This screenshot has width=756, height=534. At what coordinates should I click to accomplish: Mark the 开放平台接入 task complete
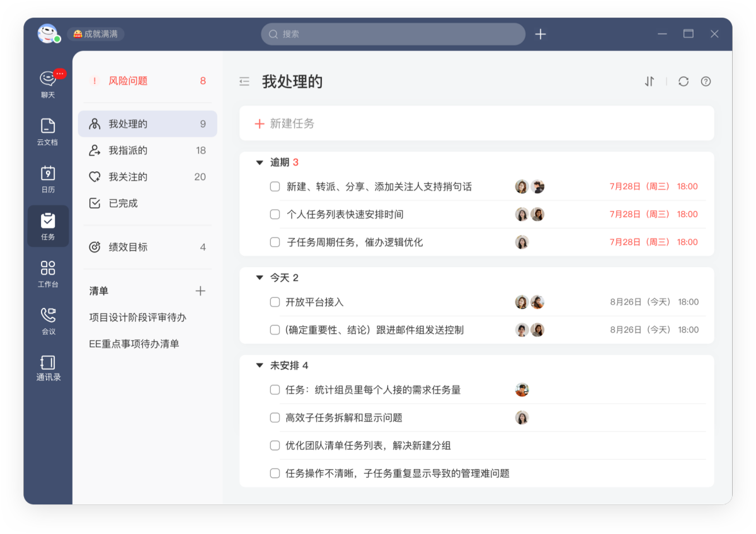275,302
